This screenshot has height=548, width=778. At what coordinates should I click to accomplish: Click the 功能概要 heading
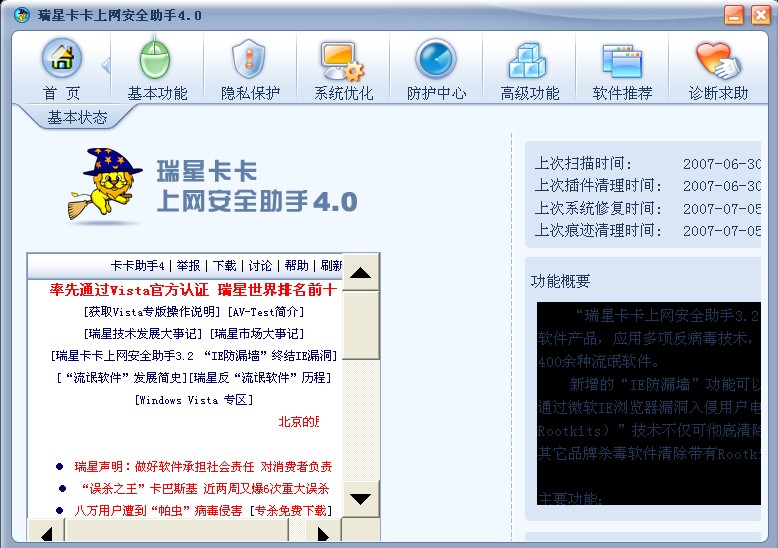click(560, 281)
